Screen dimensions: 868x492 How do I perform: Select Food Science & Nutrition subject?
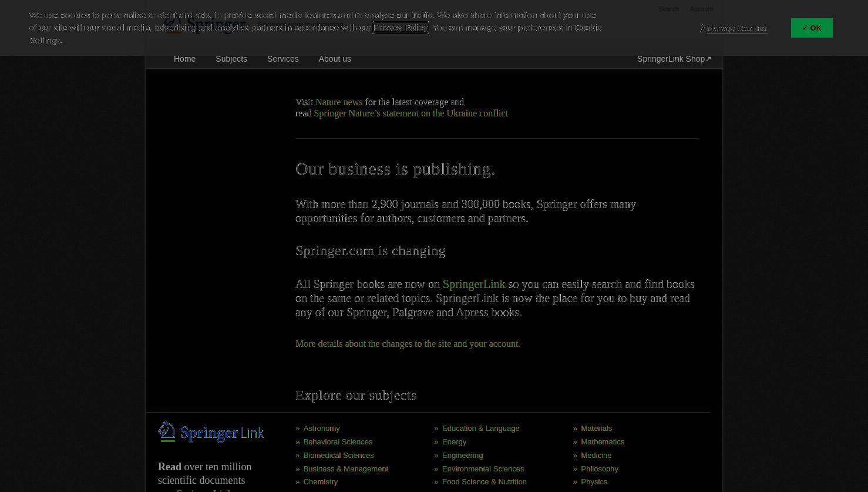(x=484, y=482)
